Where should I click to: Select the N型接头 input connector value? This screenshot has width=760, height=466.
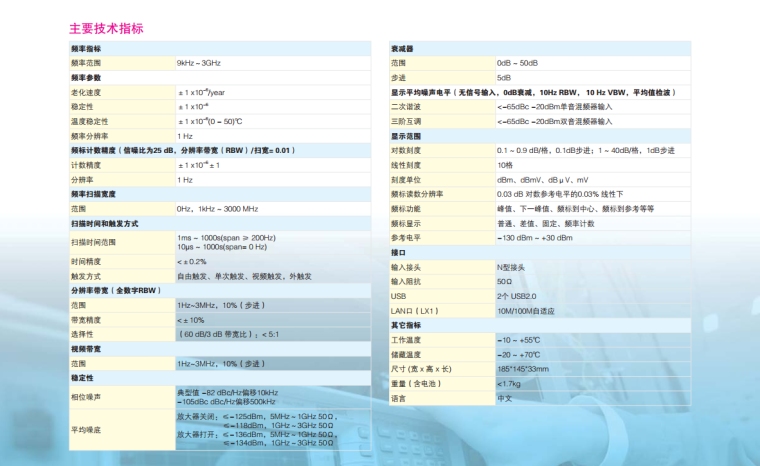tap(512, 267)
